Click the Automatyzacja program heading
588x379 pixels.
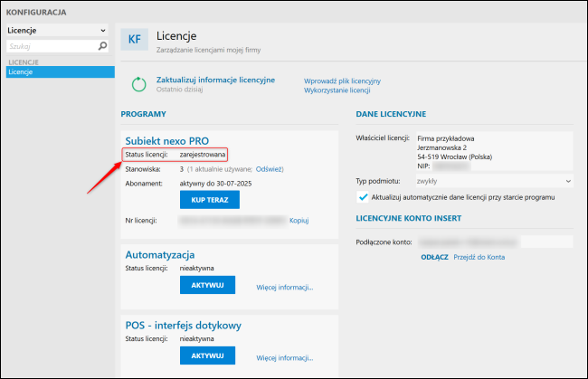[160, 255]
